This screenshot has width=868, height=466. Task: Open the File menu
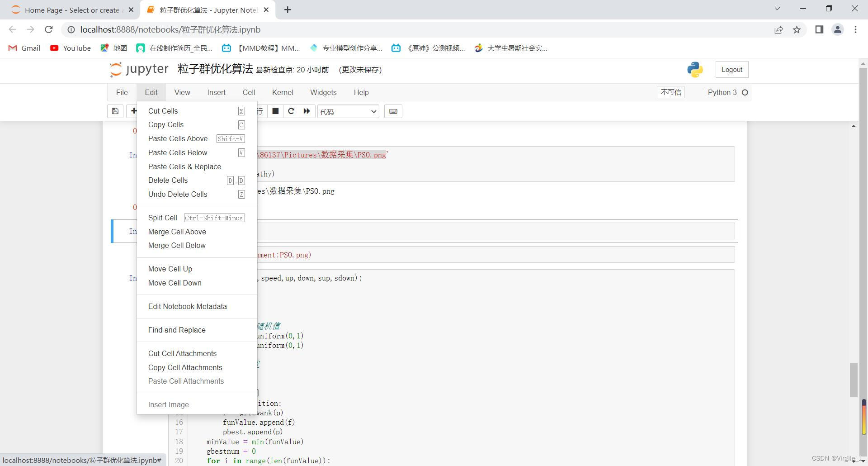tap(122, 92)
